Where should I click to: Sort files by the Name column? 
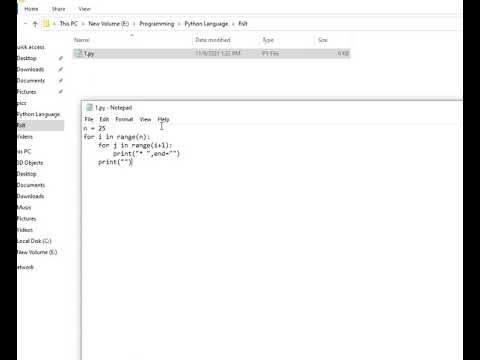82,40
